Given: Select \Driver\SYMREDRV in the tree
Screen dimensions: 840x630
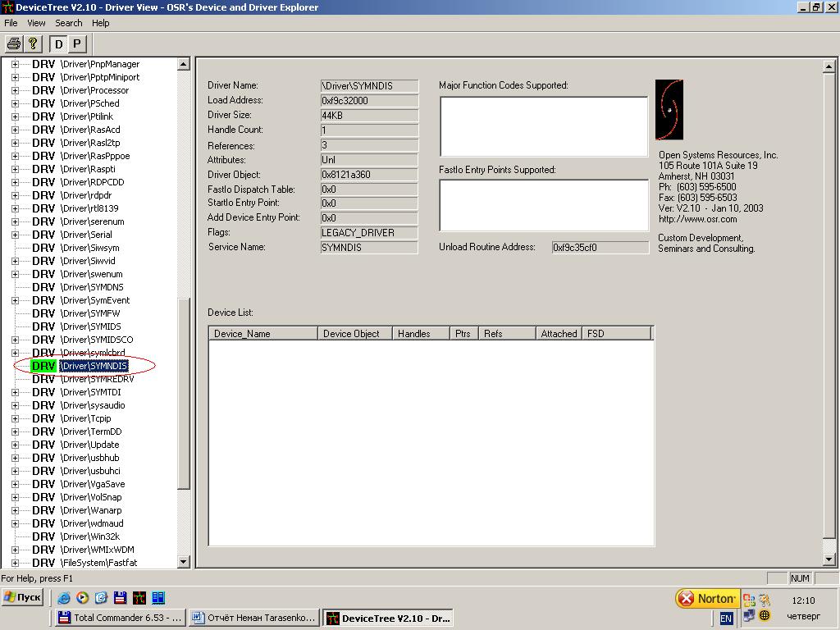Looking at the screenshot, I should click(97, 379).
